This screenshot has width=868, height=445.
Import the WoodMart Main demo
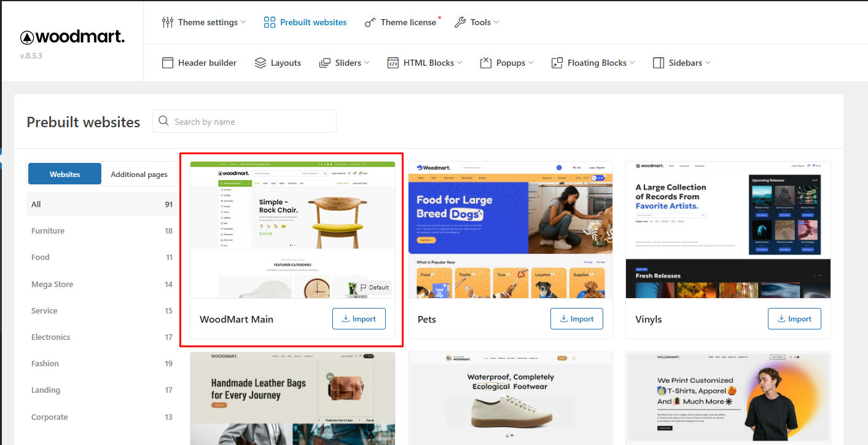tap(359, 319)
